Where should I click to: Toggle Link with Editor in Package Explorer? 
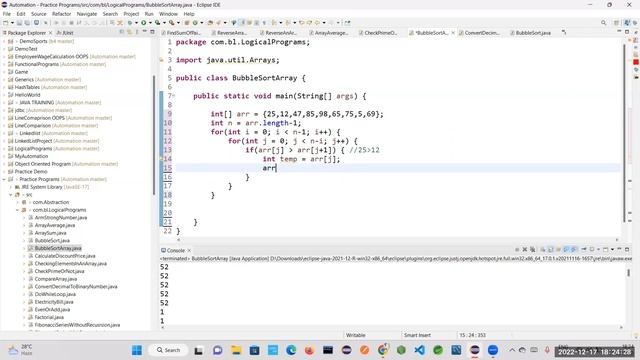[130, 32]
